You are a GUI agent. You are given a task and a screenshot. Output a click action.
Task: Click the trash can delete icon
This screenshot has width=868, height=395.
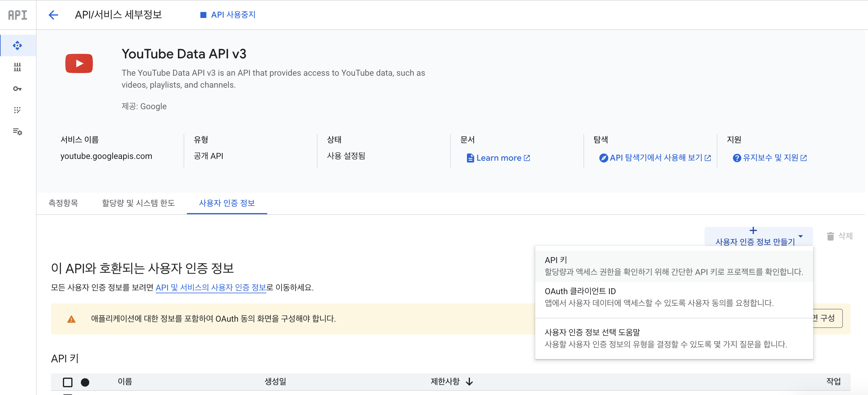tap(830, 236)
